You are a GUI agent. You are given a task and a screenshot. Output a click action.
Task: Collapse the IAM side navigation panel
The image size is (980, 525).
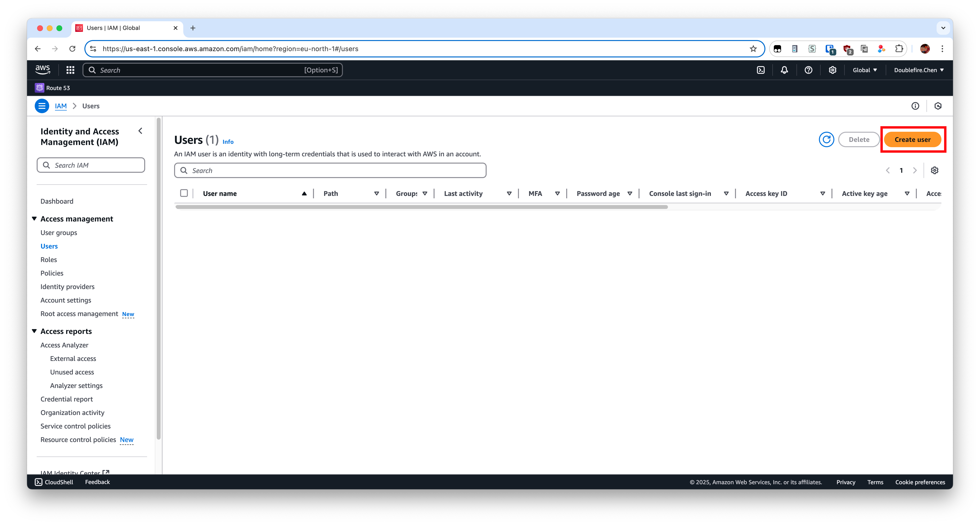[x=140, y=131]
